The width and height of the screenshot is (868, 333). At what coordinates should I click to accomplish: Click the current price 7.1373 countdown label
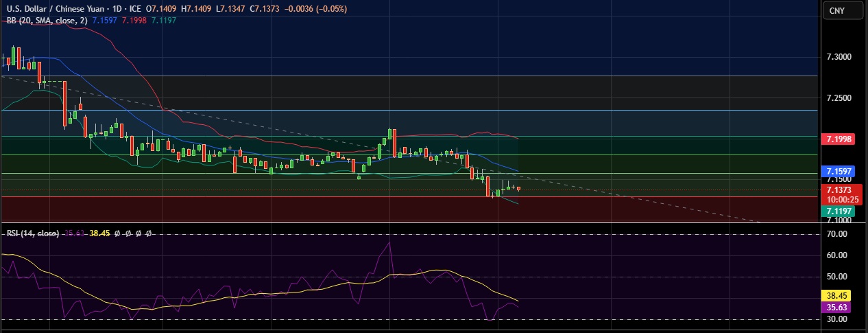(x=839, y=194)
